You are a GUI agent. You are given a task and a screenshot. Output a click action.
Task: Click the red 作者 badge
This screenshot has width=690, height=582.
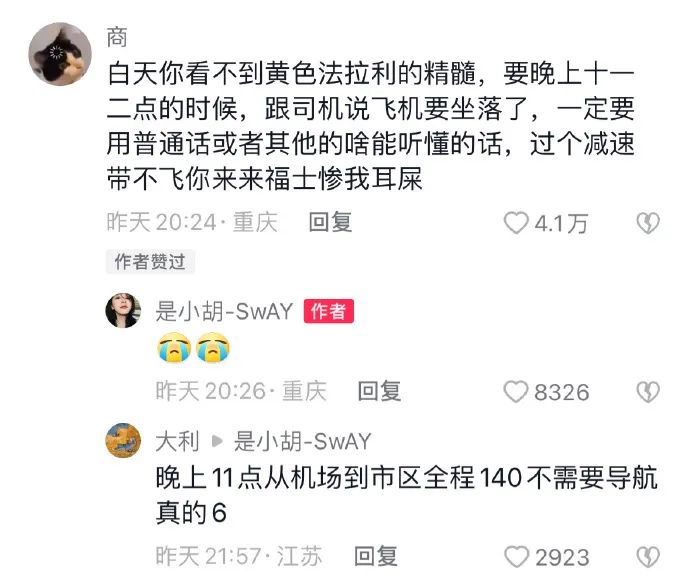[x=329, y=311]
